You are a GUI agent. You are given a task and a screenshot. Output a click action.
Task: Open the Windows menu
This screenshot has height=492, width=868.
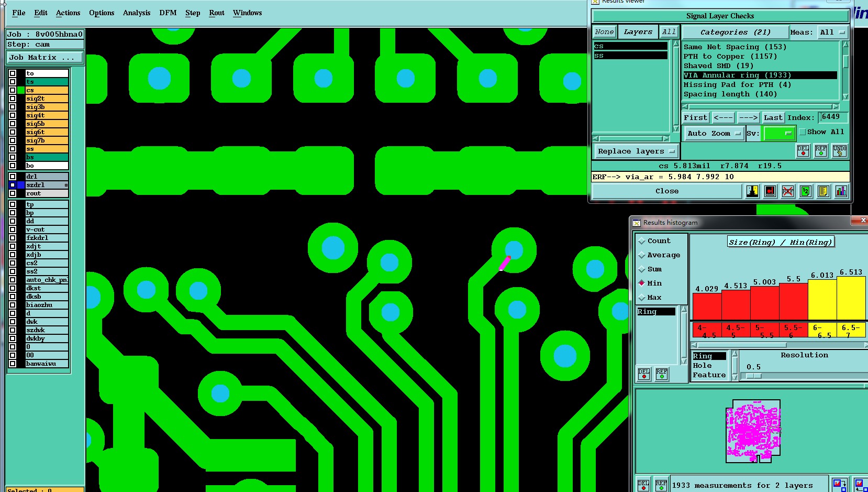(248, 13)
